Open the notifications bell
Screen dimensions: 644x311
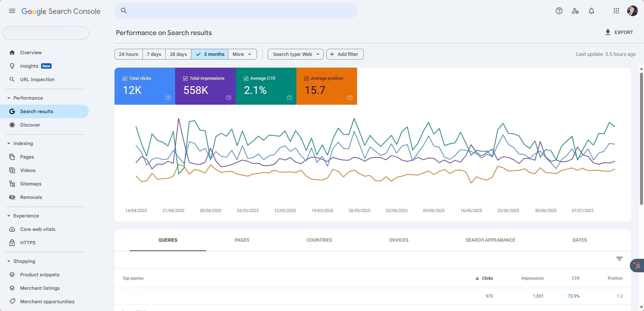[x=591, y=11]
